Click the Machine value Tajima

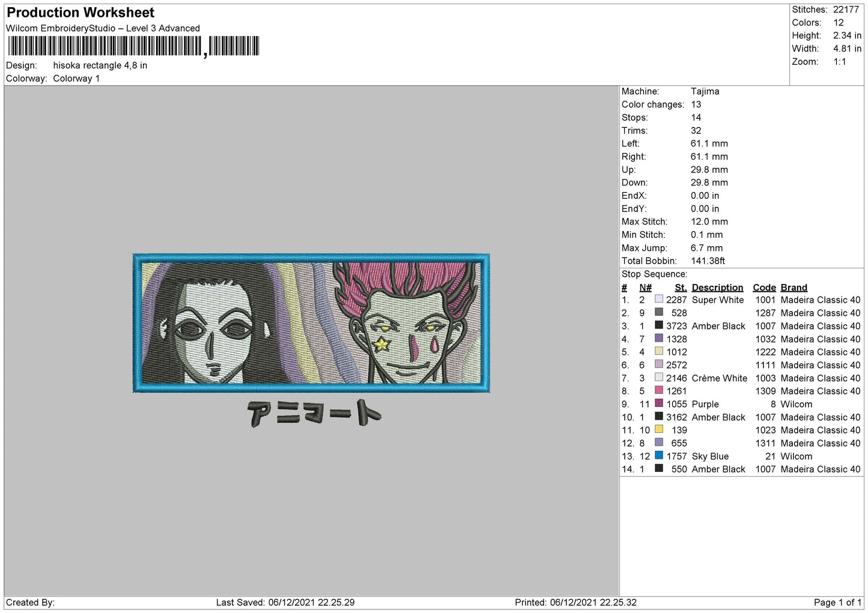[705, 91]
